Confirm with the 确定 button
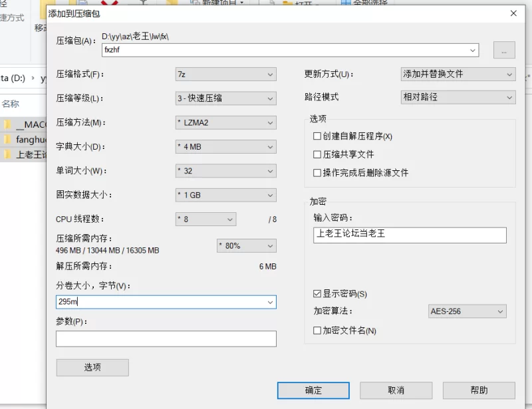The image size is (532, 409). click(313, 390)
